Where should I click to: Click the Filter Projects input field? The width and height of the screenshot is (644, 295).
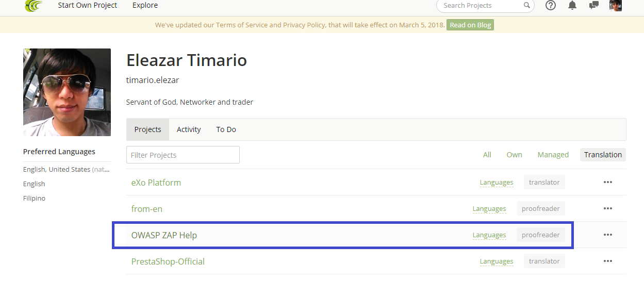click(183, 155)
